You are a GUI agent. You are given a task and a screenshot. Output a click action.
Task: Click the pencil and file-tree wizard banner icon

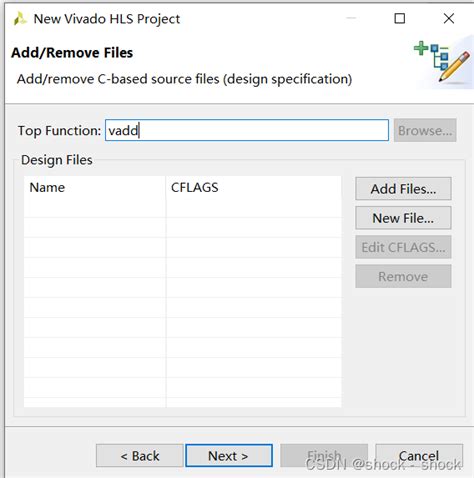click(442, 62)
